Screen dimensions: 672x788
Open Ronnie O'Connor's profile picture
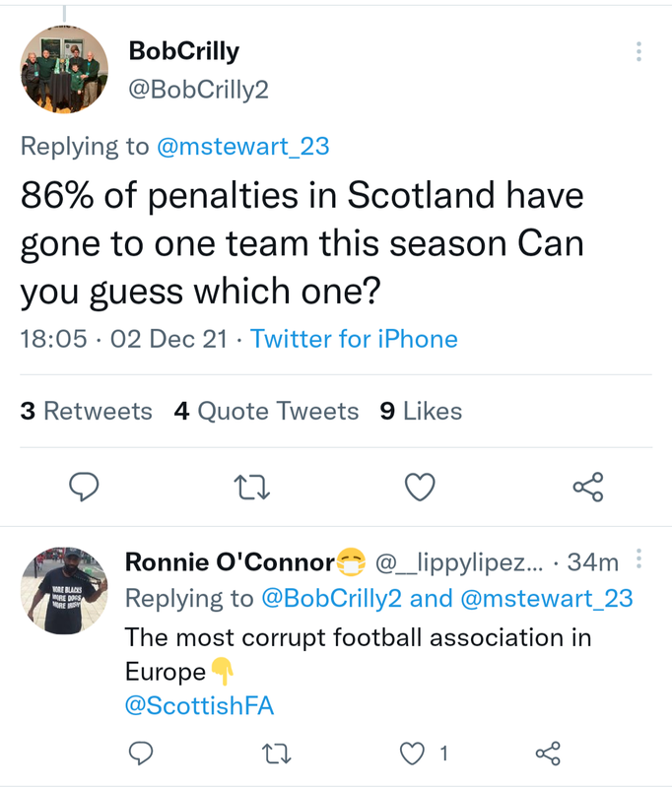click(x=64, y=591)
